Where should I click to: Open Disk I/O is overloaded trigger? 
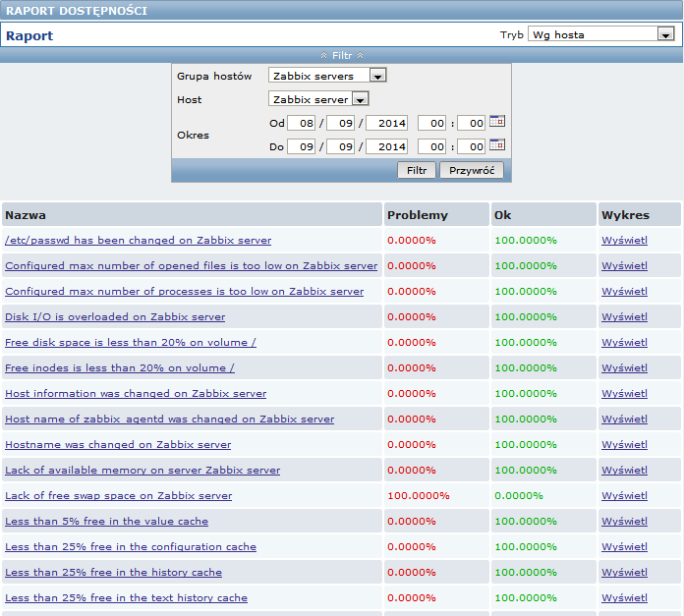115,317
